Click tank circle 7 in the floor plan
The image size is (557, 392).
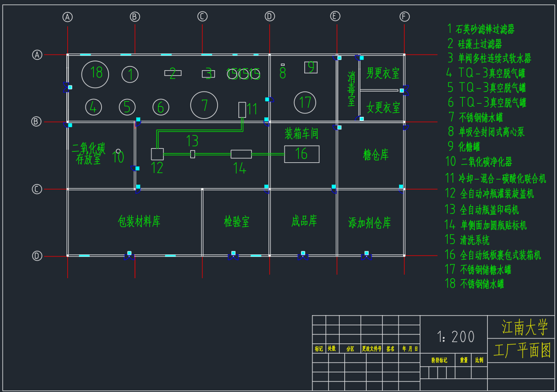[204, 105]
